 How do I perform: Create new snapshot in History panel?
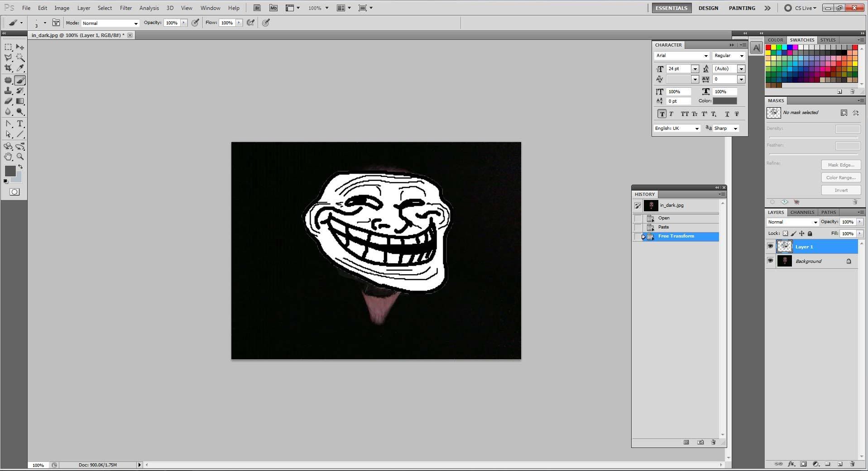(x=700, y=442)
